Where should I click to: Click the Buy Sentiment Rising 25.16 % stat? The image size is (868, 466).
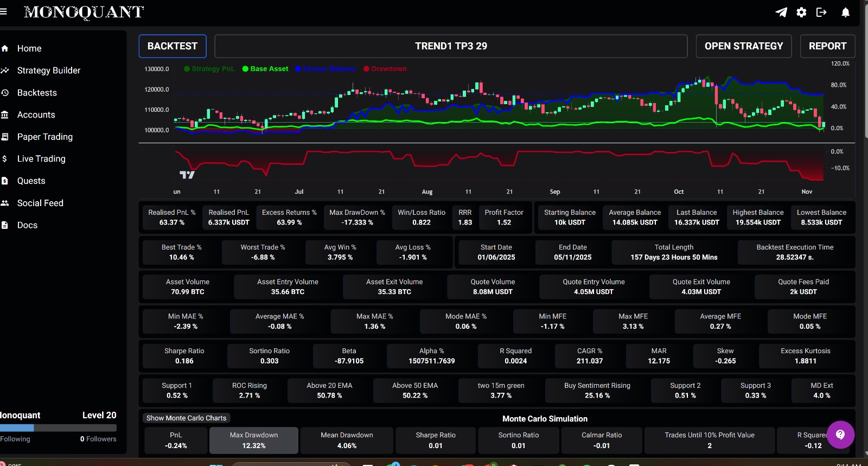coord(597,391)
